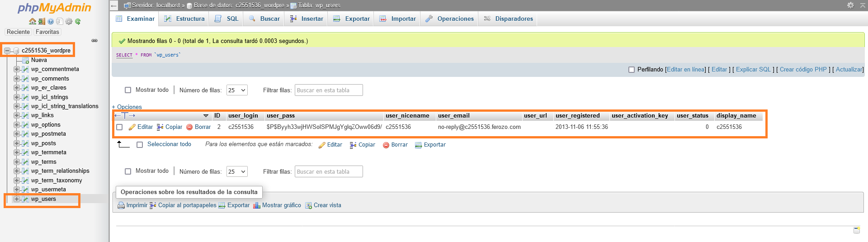Click Explicar SQL link
This screenshot has height=242, width=868.
tap(753, 70)
